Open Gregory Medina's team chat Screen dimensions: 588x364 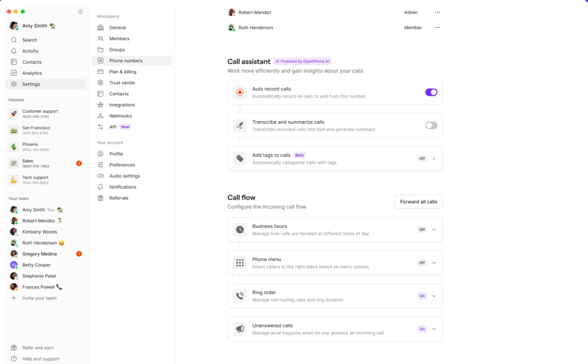(46, 254)
